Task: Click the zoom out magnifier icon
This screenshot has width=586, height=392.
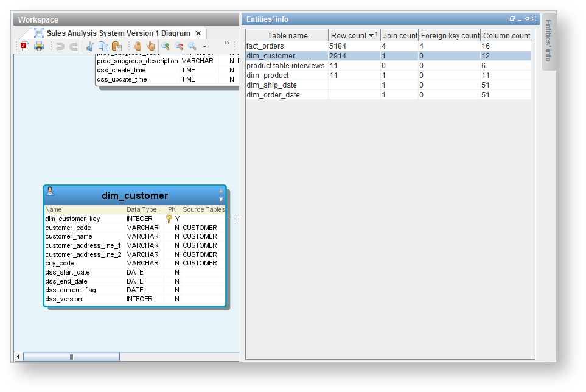Action: click(x=178, y=46)
